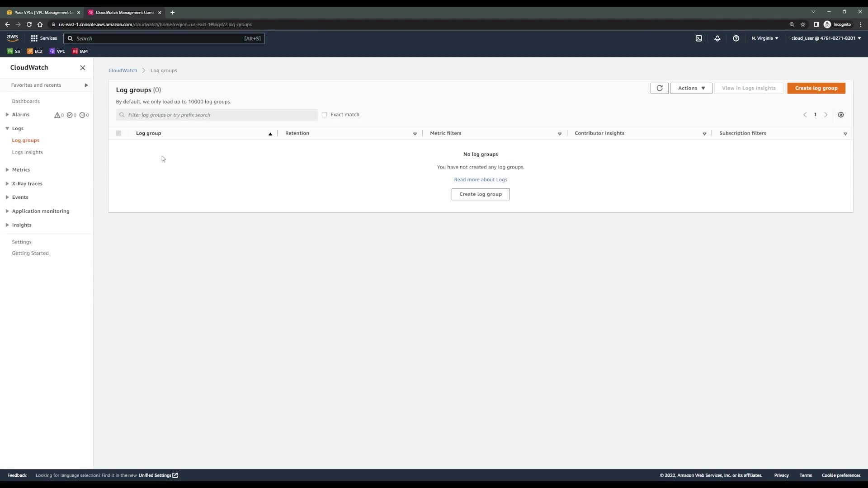Screen dimensions: 868x488
Task: Focus the filter log groups search field
Action: pyautogui.click(x=217, y=115)
